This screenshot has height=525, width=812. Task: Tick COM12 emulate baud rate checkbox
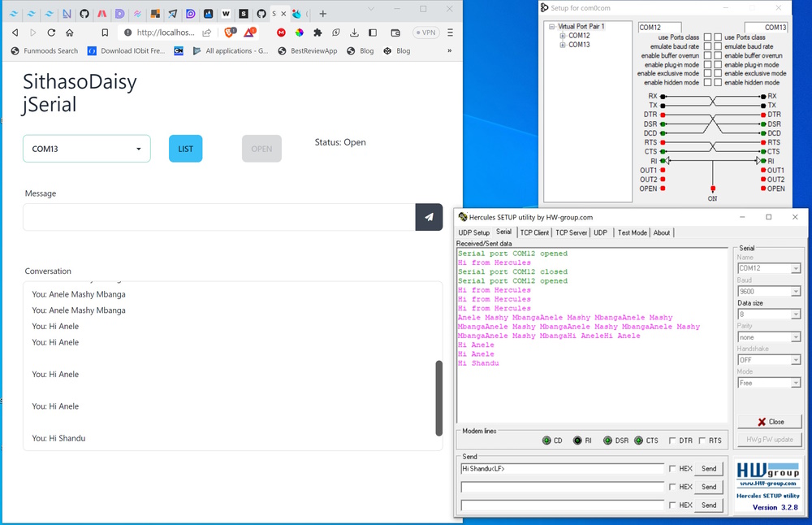707,46
